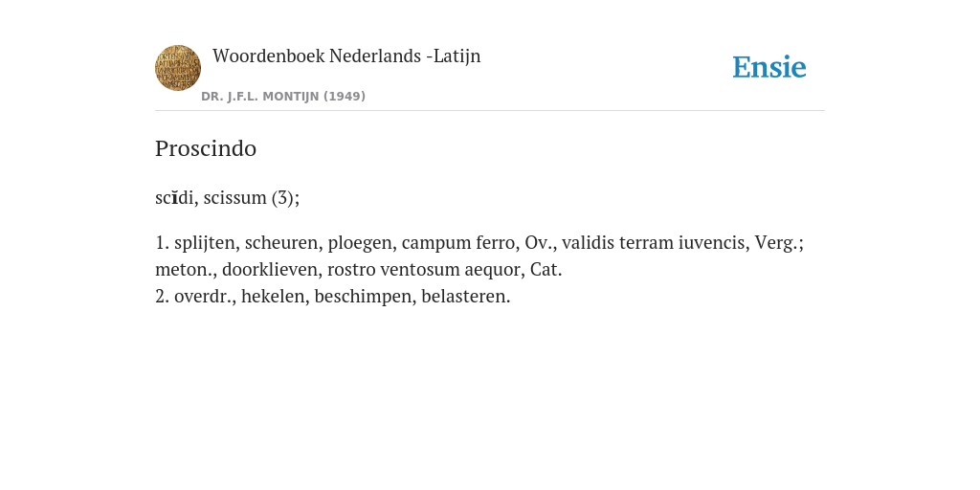Click the Proscindo entry heading
The height and width of the screenshot is (490, 980).
click(x=206, y=148)
